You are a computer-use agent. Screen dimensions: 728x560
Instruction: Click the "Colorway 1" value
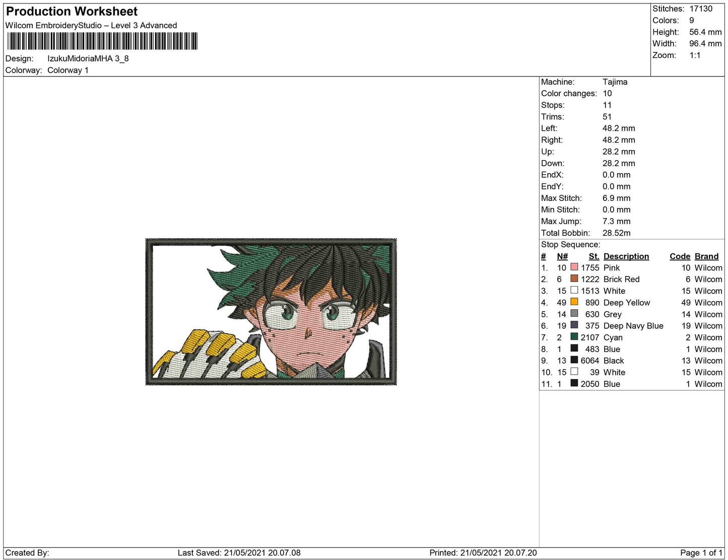[68, 70]
